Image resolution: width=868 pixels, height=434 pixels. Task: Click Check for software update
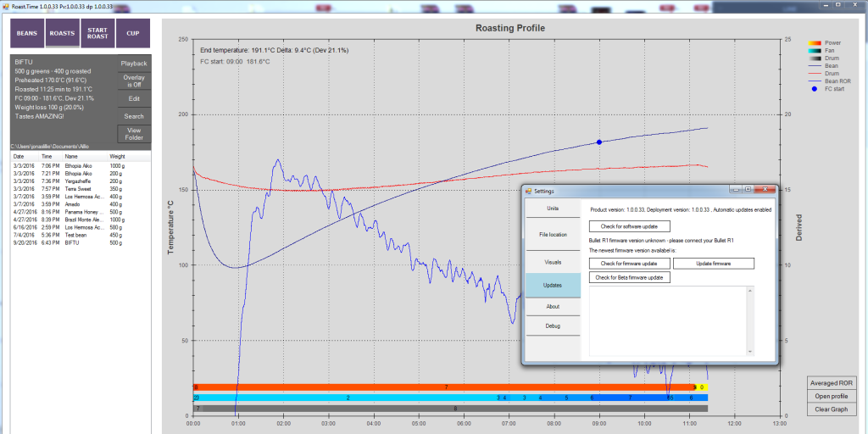tap(630, 226)
